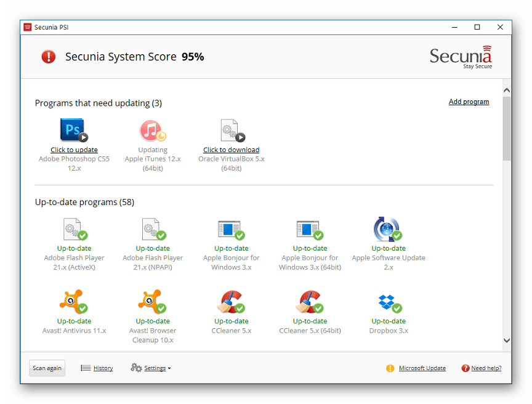Open the History view

97,368
